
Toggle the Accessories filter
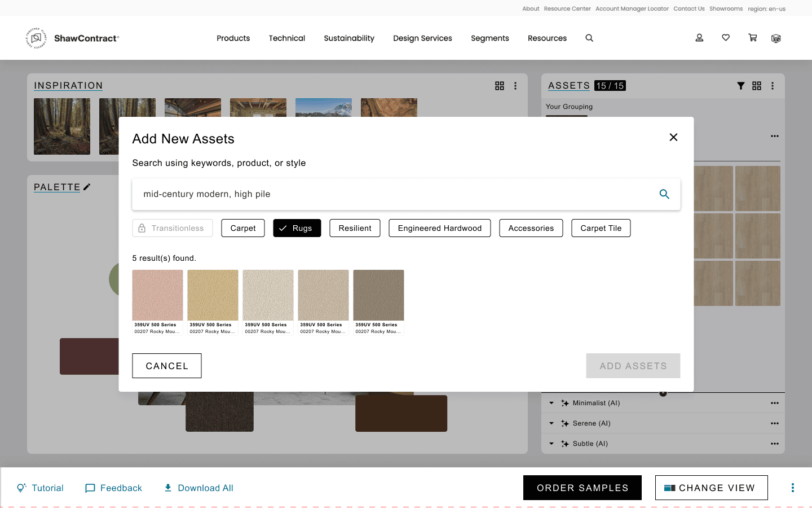(531, 228)
